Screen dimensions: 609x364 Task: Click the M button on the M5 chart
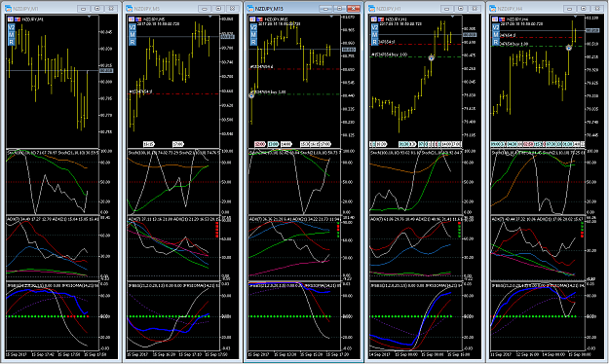[133, 34]
